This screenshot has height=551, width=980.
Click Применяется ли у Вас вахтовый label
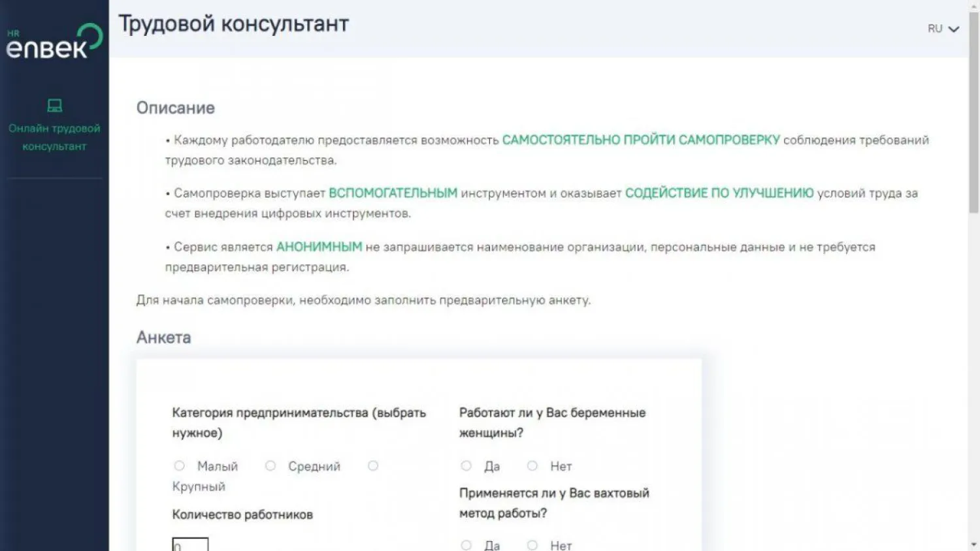554,503
